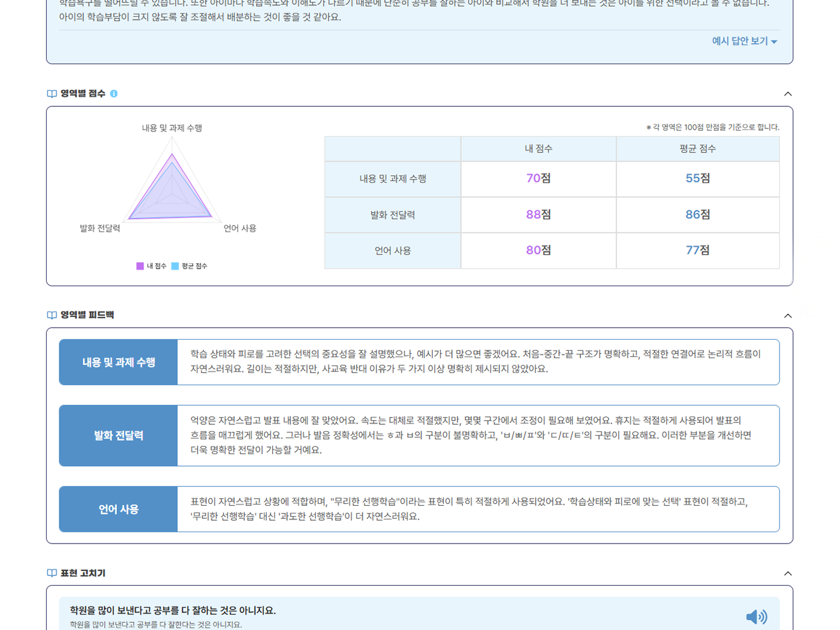Click my score 88점 cell

(x=538, y=215)
